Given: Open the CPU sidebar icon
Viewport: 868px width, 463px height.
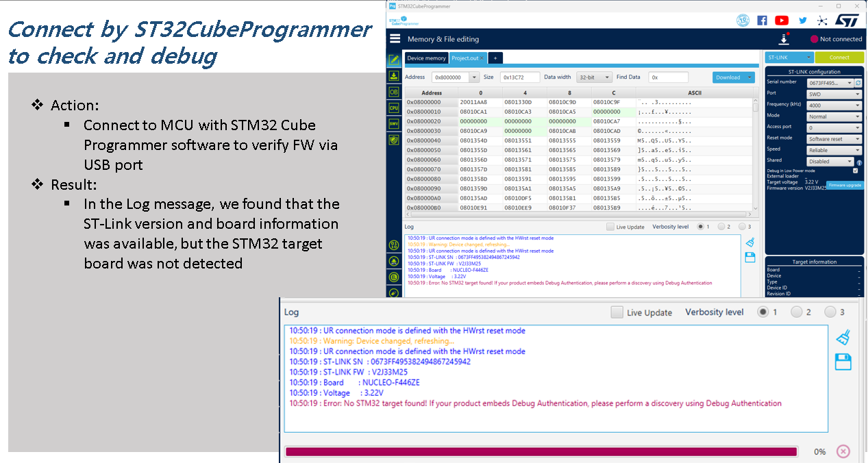Looking at the screenshot, I should pos(394,108).
